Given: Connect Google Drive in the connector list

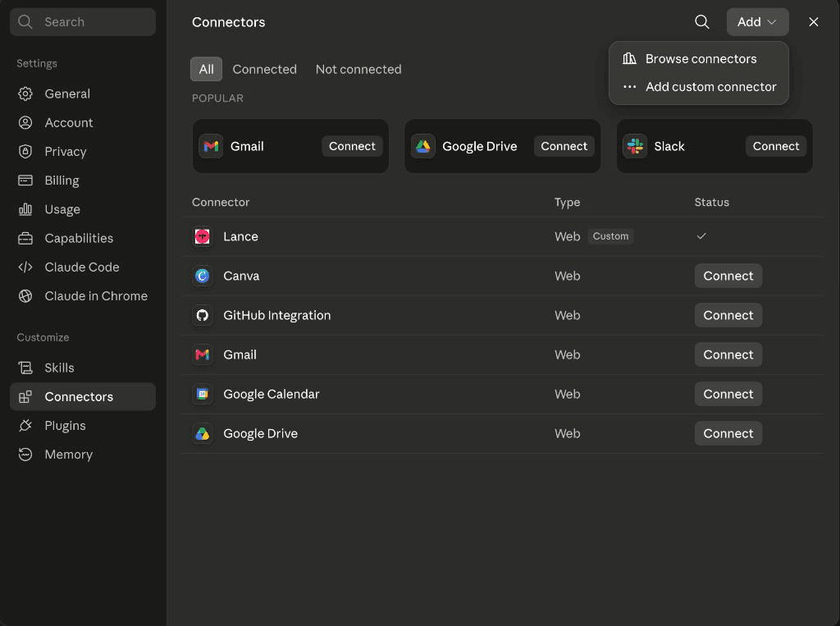Looking at the screenshot, I should tap(728, 433).
